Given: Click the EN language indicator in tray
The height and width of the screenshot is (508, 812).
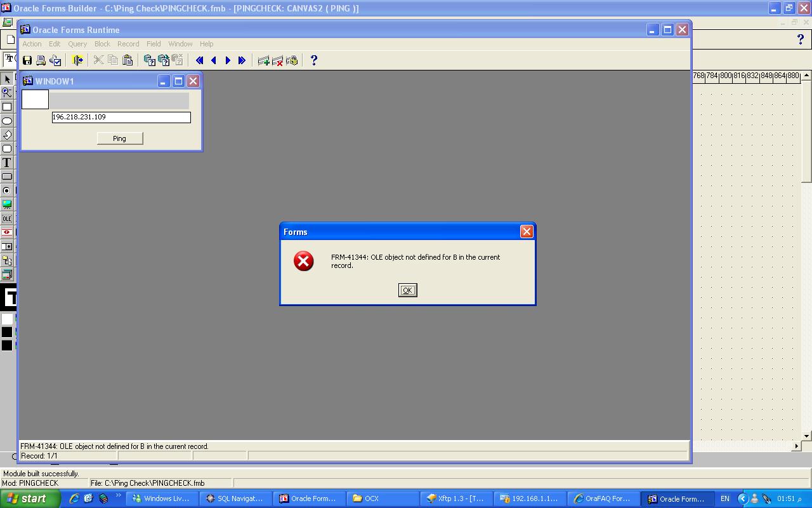Looking at the screenshot, I should [x=725, y=498].
